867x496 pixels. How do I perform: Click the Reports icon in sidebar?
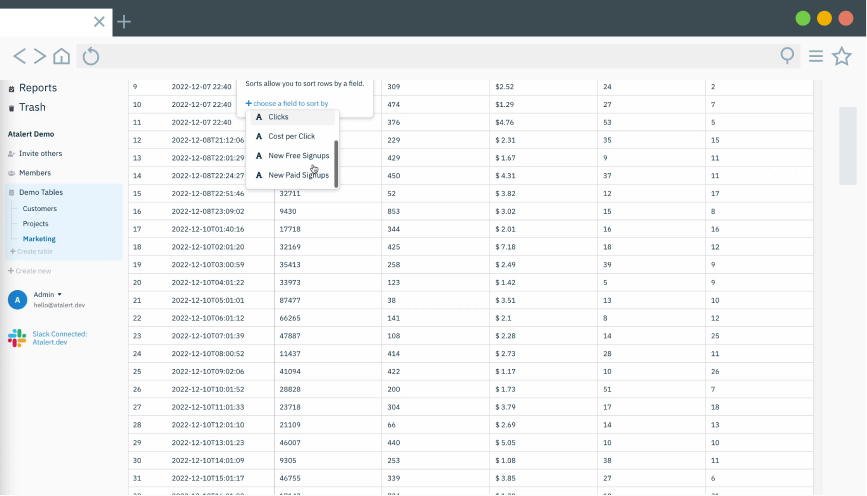click(11, 88)
